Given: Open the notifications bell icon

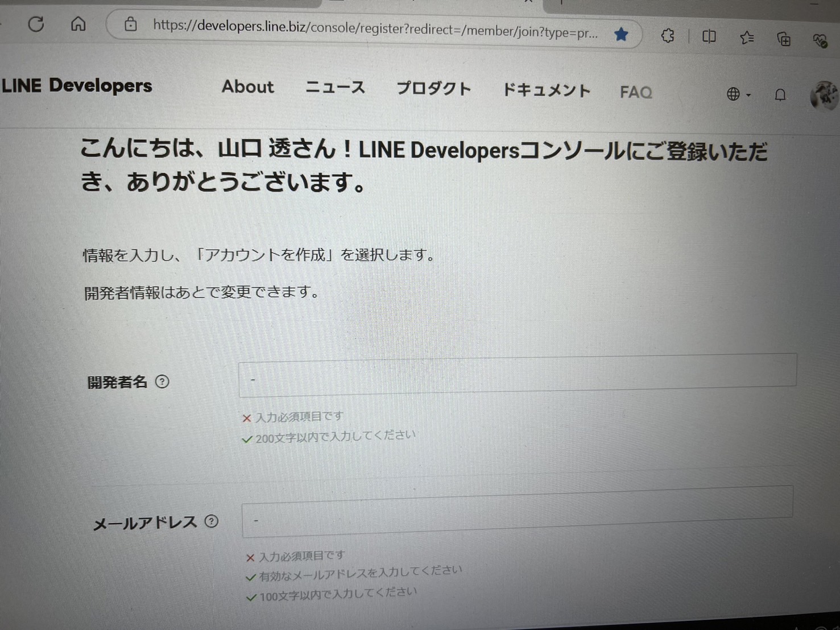Looking at the screenshot, I should pos(780,94).
